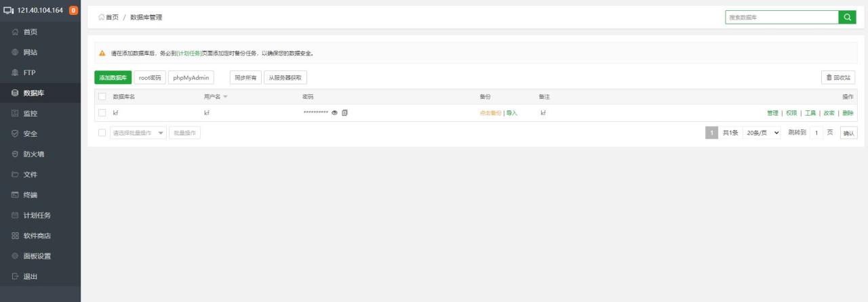Click the 管理 link for kf
The image size is (868, 302).
[x=772, y=113]
